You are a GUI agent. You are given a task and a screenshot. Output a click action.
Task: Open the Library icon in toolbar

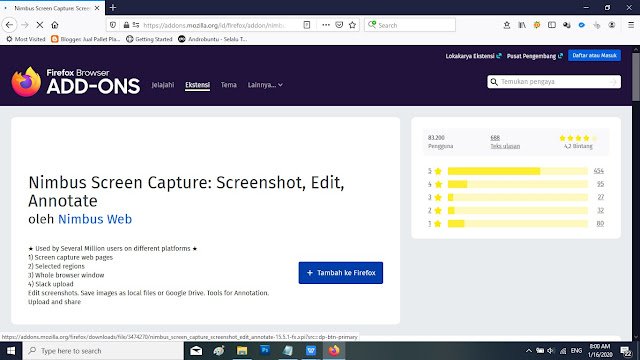522,25
